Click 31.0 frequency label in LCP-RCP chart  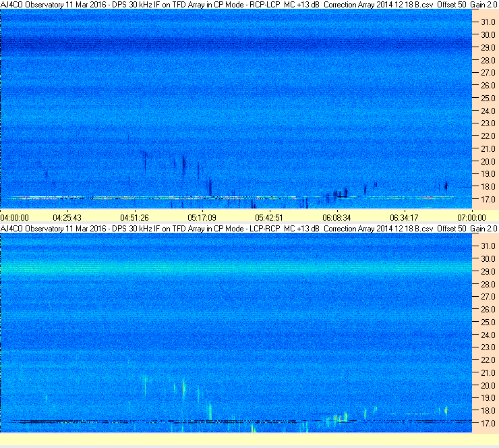[x=488, y=246]
